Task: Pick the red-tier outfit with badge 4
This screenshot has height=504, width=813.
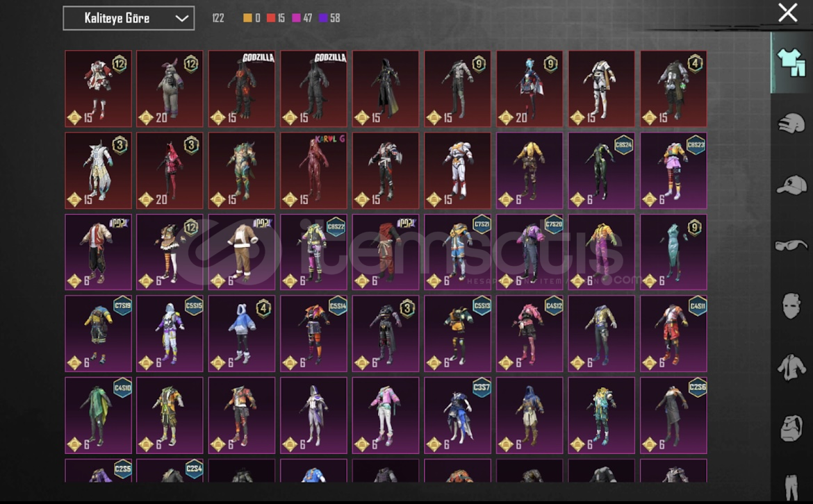Action: [673, 89]
